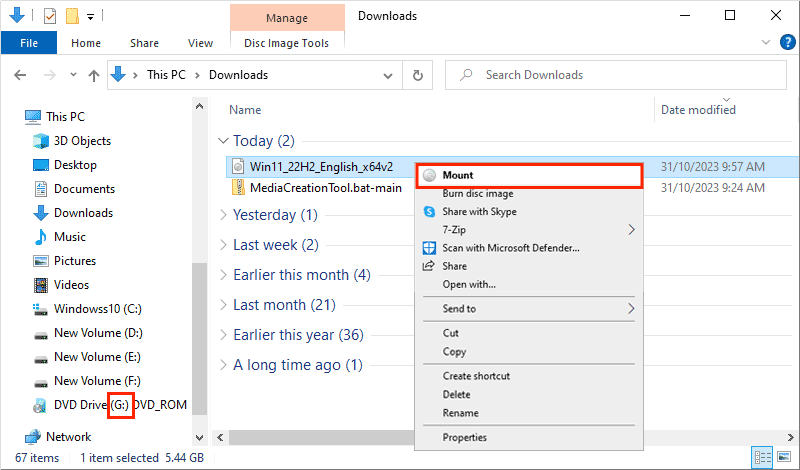Switch to the Details view icon
Viewport: 800px width, 470px height.
coord(762,457)
